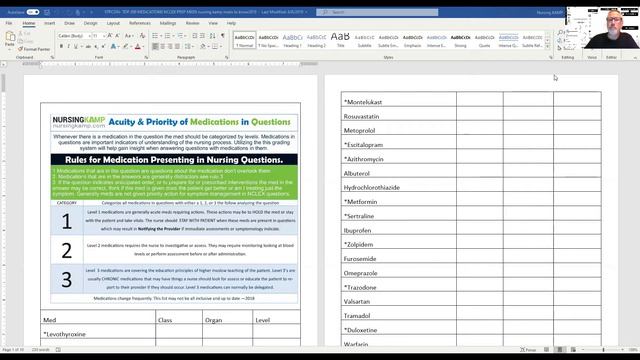The image size is (640, 360).
Task: Switch to the Review tab
Action: [192, 23]
